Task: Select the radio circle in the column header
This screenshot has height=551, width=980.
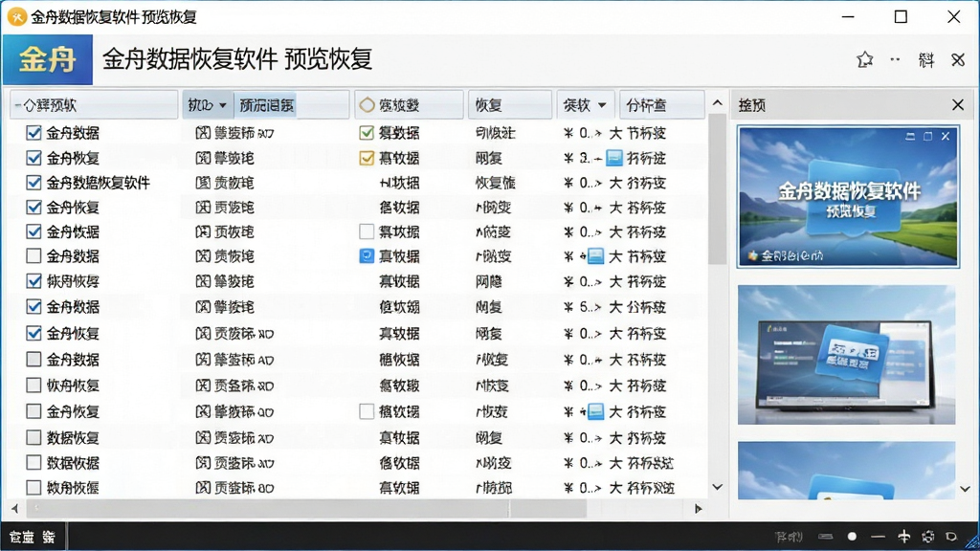Action: [367, 105]
